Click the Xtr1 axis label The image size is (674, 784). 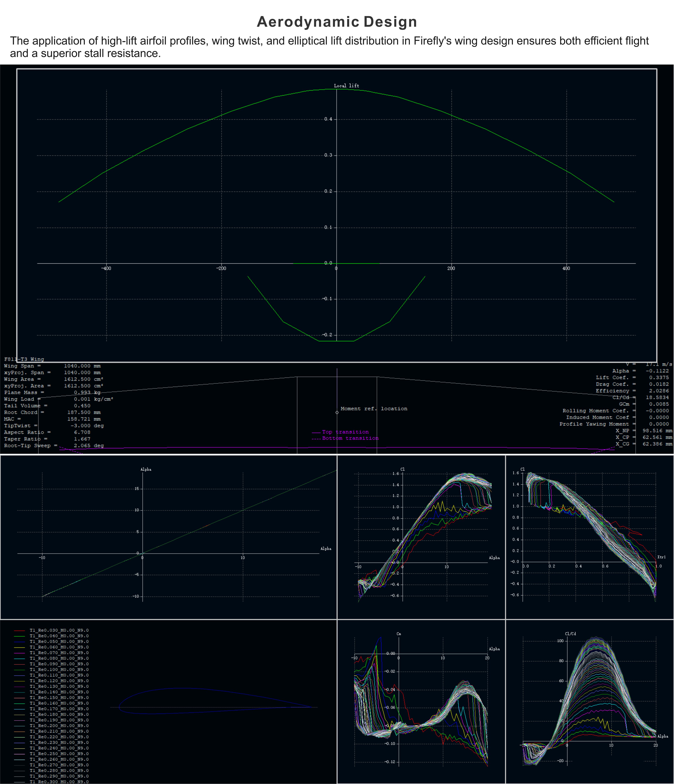661,557
